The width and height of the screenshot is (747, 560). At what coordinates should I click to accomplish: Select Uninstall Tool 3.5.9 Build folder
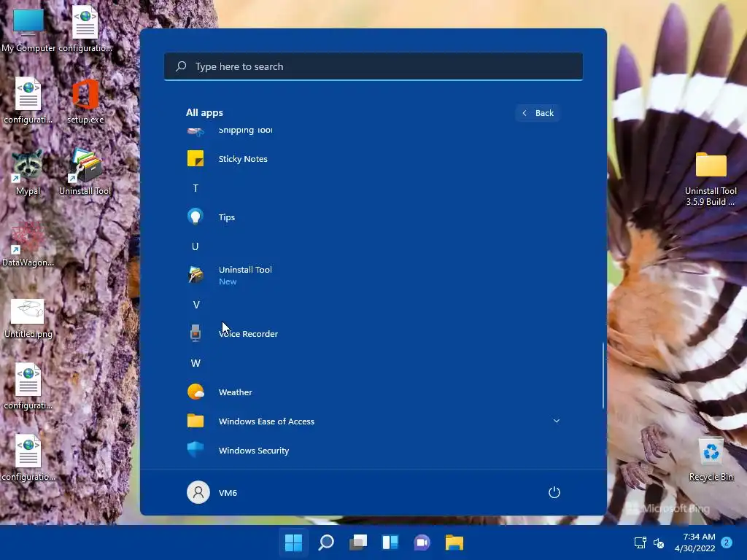tap(711, 179)
